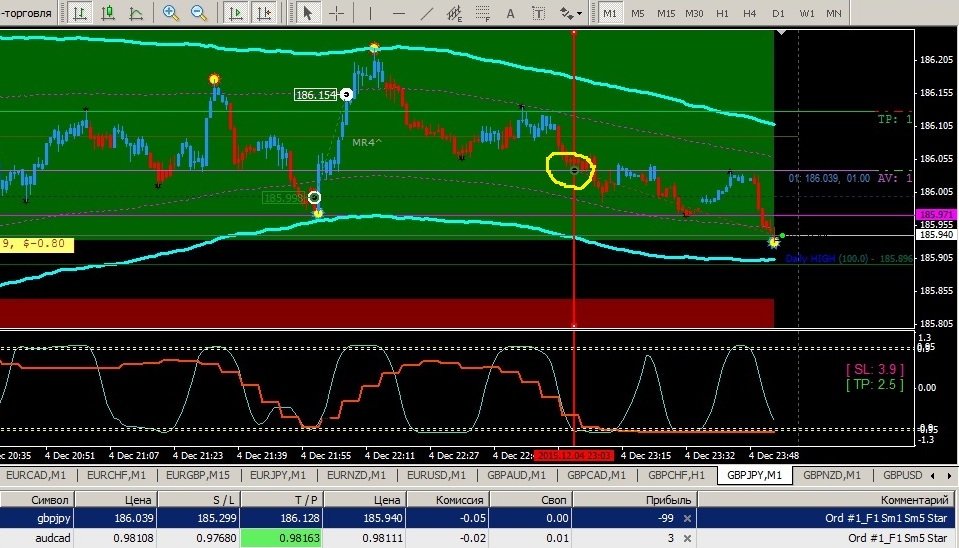Open the EURUSD,M1 chart tab
The height and width of the screenshot is (548, 959).
coord(436,475)
